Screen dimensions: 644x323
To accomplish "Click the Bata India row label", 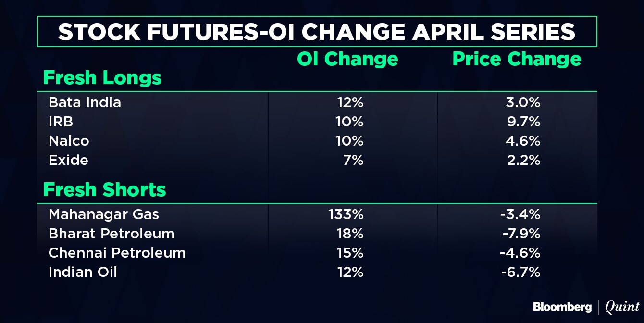I will pyautogui.click(x=85, y=102).
